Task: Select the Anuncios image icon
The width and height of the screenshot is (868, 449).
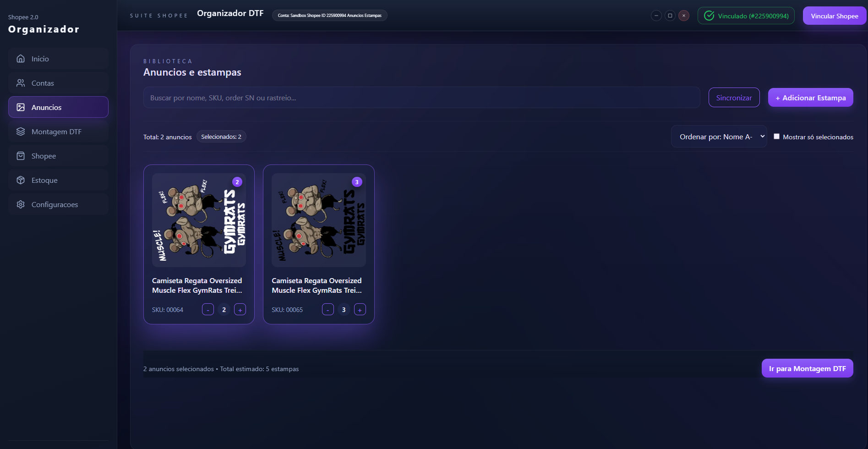Action: point(21,107)
